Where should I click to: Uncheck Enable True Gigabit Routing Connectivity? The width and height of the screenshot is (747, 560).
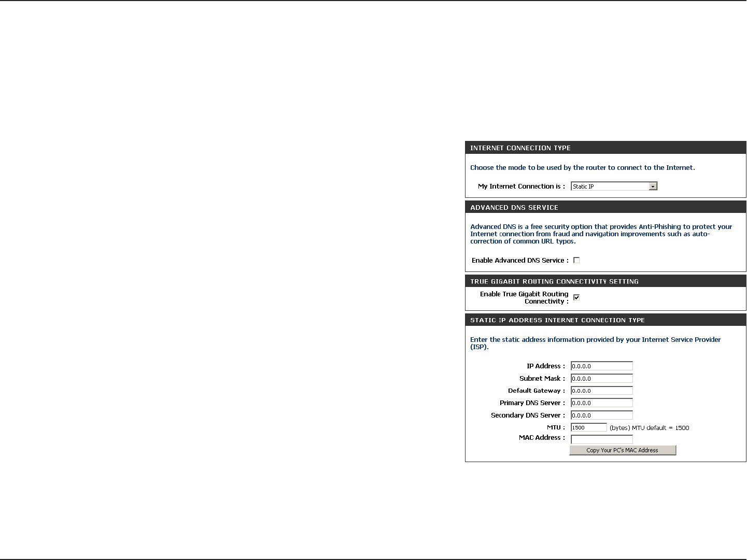[x=576, y=297]
